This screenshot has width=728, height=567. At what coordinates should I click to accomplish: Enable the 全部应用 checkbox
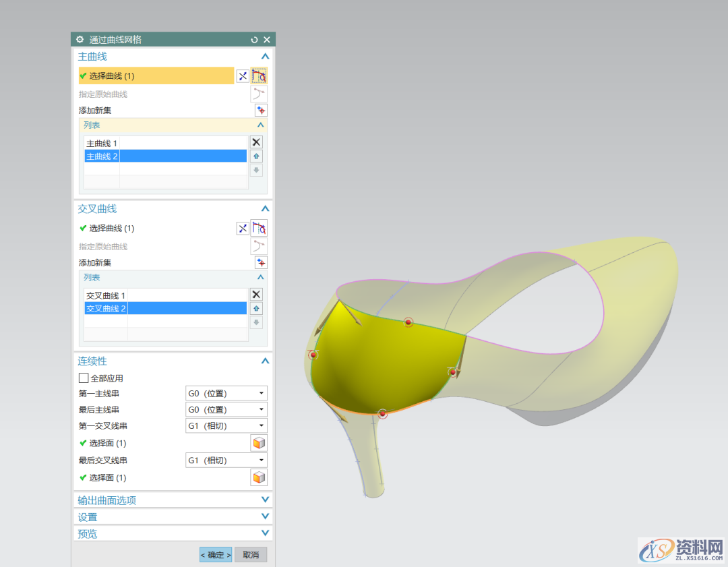84,378
